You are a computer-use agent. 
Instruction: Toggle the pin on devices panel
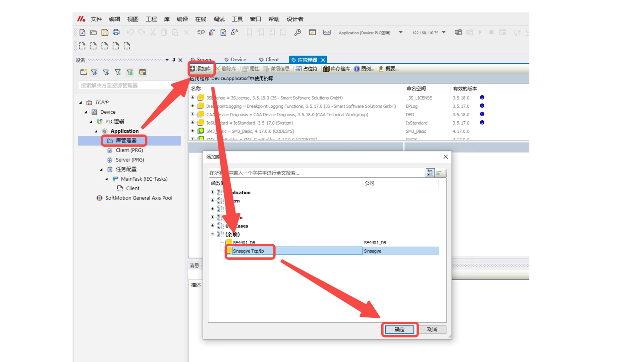(173, 60)
